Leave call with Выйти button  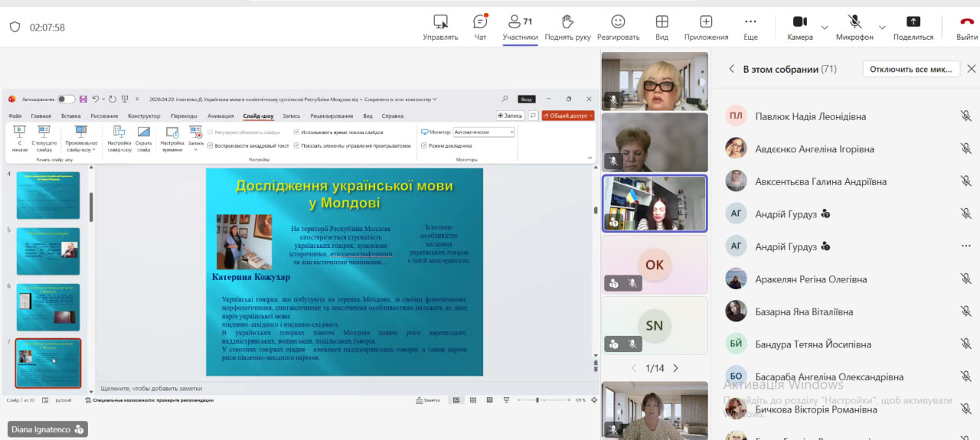point(967,27)
